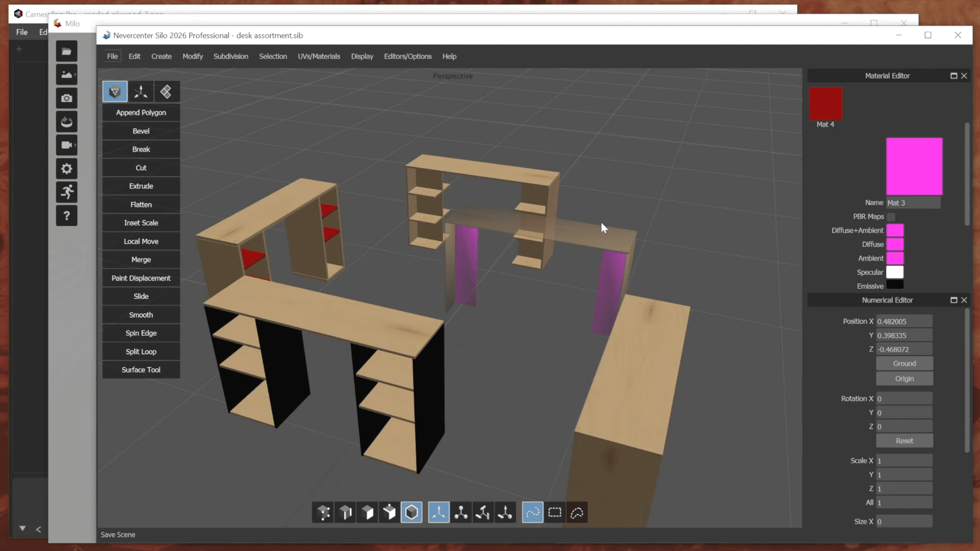Click the camera capture icon in sidebar
Viewport: 980px width, 551px height.
(x=67, y=98)
